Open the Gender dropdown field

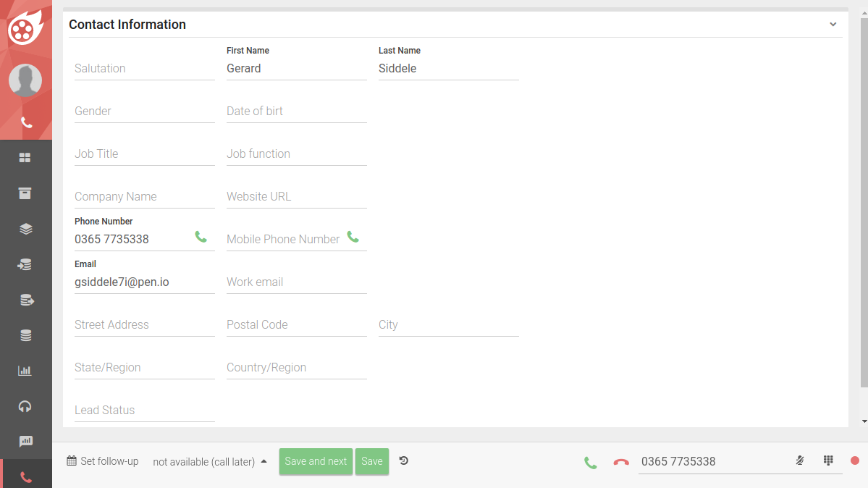click(144, 112)
